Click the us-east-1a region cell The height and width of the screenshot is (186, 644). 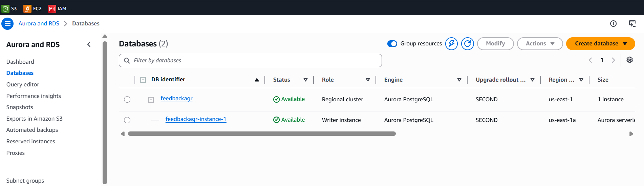coord(562,120)
